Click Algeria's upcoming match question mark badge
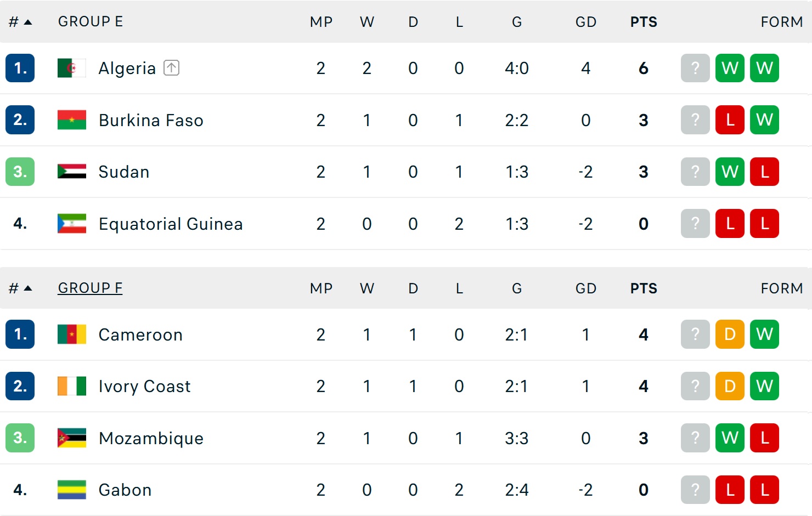 (x=695, y=68)
